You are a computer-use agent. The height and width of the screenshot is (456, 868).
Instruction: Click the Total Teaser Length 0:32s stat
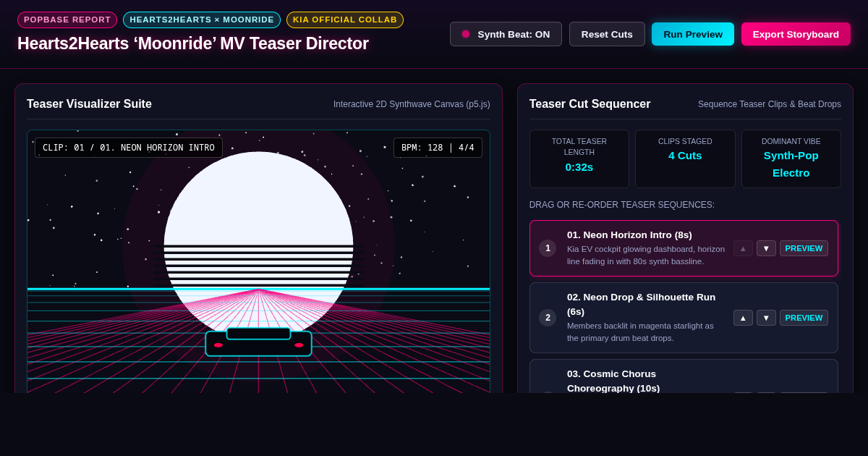tap(579, 159)
